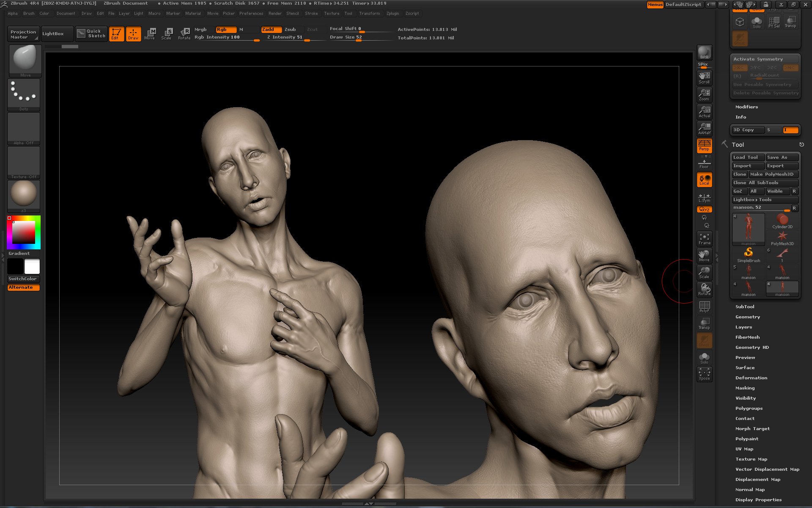Viewport: 812px width, 508px height.
Task: Click the AAHalf icon
Action: pyautogui.click(x=704, y=129)
